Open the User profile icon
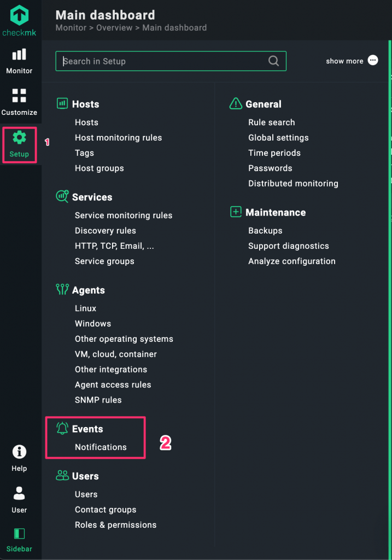 click(19, 494)
